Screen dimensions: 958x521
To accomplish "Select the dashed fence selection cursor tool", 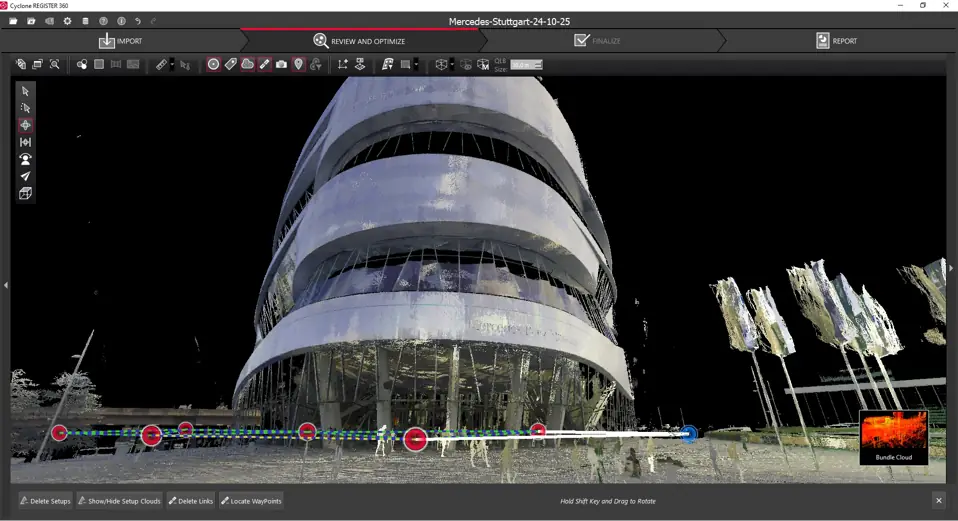I will (25, 108).
